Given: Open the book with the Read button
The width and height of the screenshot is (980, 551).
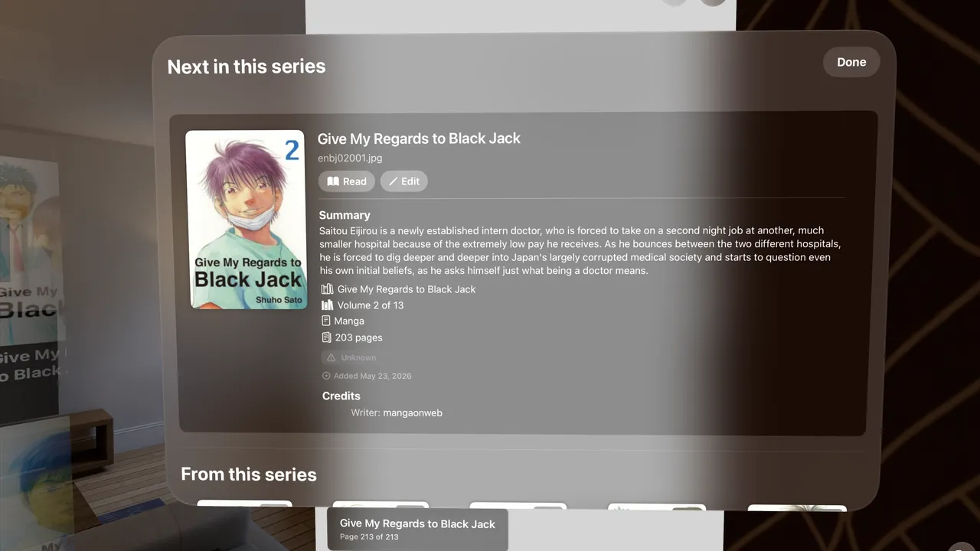Looking at the screenshot, I should [347, 181].
